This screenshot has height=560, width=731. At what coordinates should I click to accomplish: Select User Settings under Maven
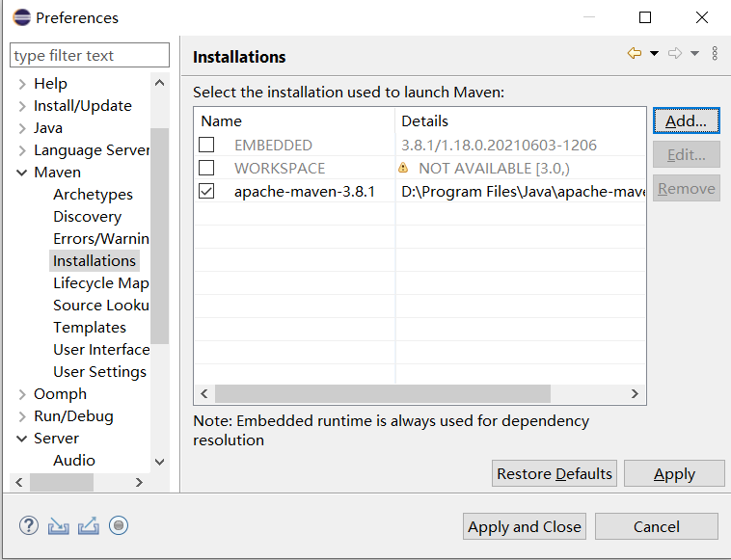coord(99,372)
